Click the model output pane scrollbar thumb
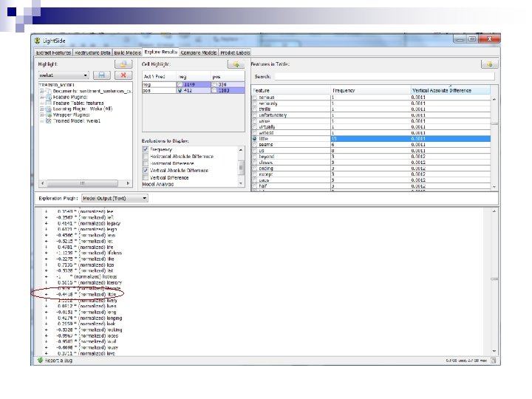This screenshot has height=399, width=532. point(494,279)
